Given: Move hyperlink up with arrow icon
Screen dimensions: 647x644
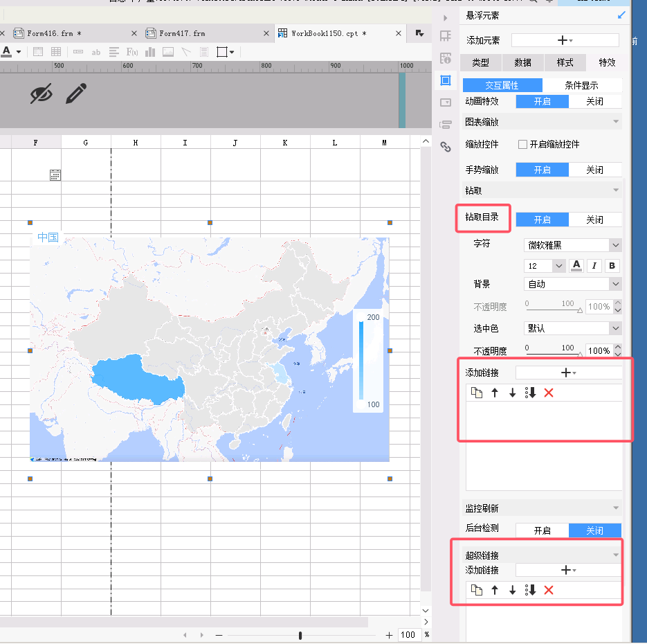Looking at the screenshot, I should click(x=494, y=590).
